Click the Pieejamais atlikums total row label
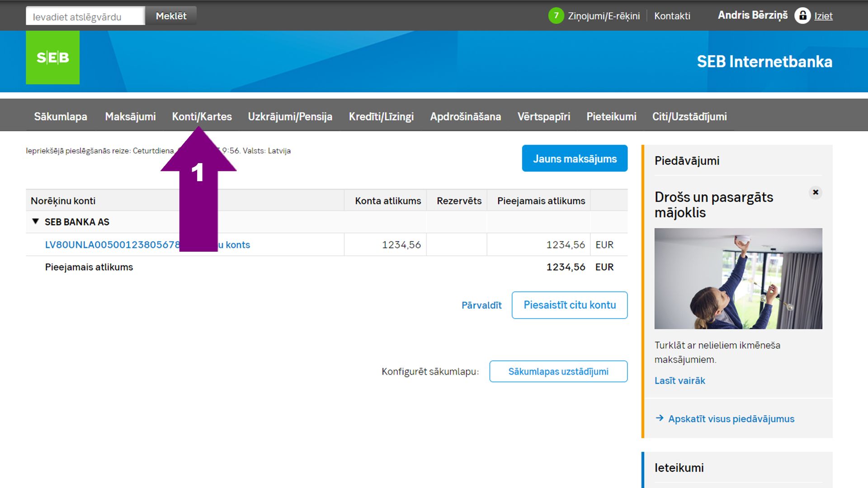868x488 pixels. point(89,267)
